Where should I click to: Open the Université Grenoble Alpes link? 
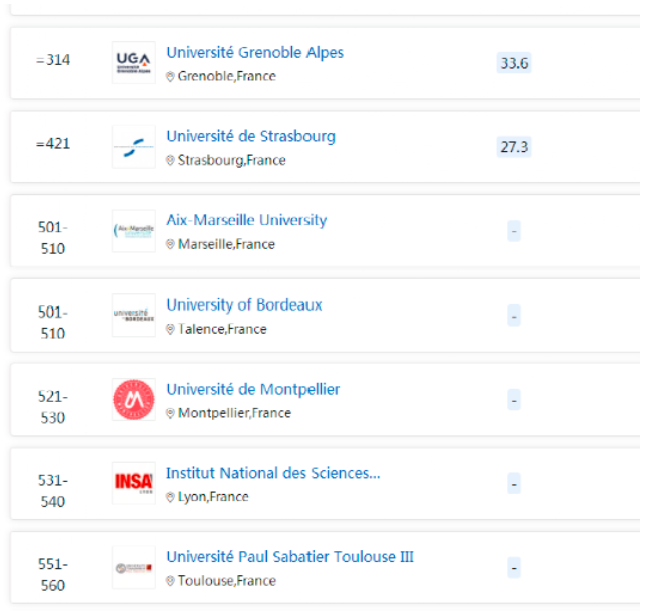[255, 52]
